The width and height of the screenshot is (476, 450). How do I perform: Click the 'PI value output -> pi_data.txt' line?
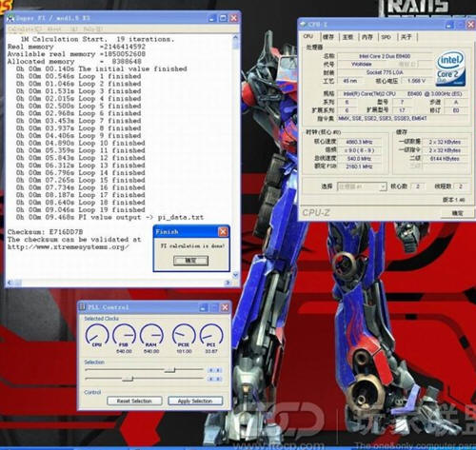109,218
